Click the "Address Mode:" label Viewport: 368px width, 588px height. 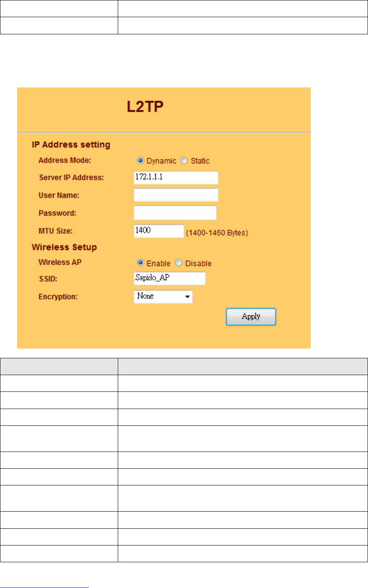pyautogui.click(x=65, y=160)
